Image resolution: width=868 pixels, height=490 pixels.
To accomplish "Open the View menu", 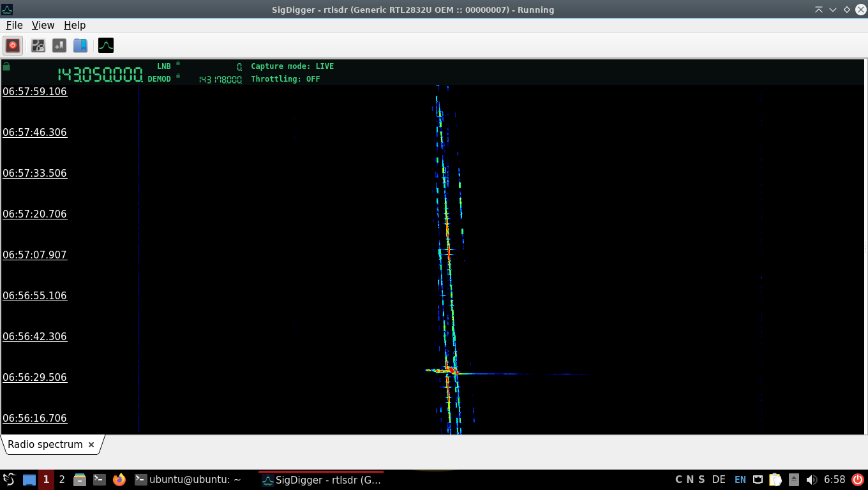I will [x=43, y=25].
